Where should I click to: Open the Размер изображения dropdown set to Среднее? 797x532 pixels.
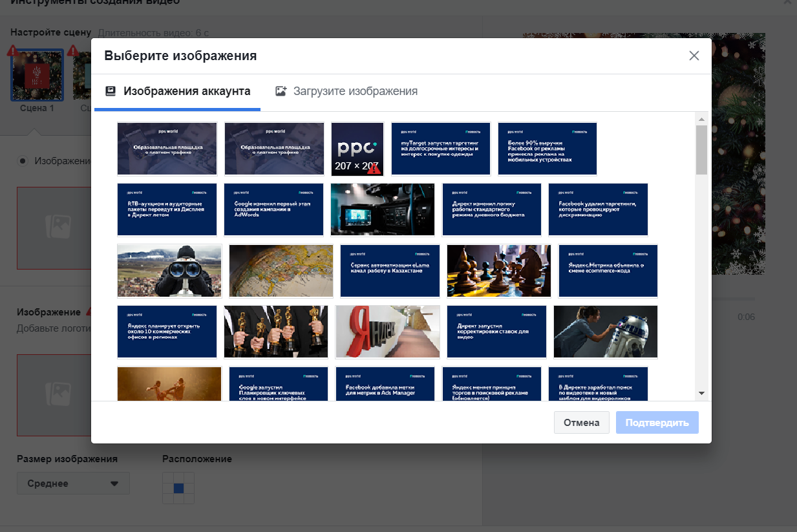[x=73, y=484]
